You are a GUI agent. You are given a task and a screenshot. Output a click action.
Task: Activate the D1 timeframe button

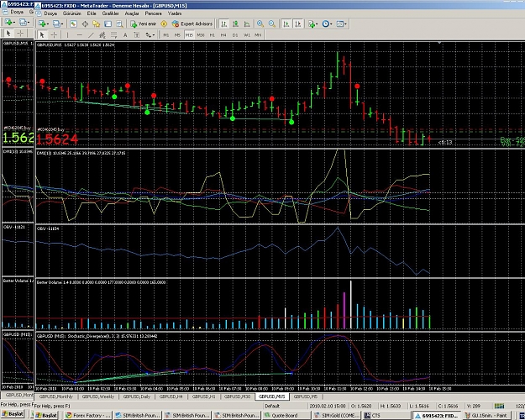(235, 34)
